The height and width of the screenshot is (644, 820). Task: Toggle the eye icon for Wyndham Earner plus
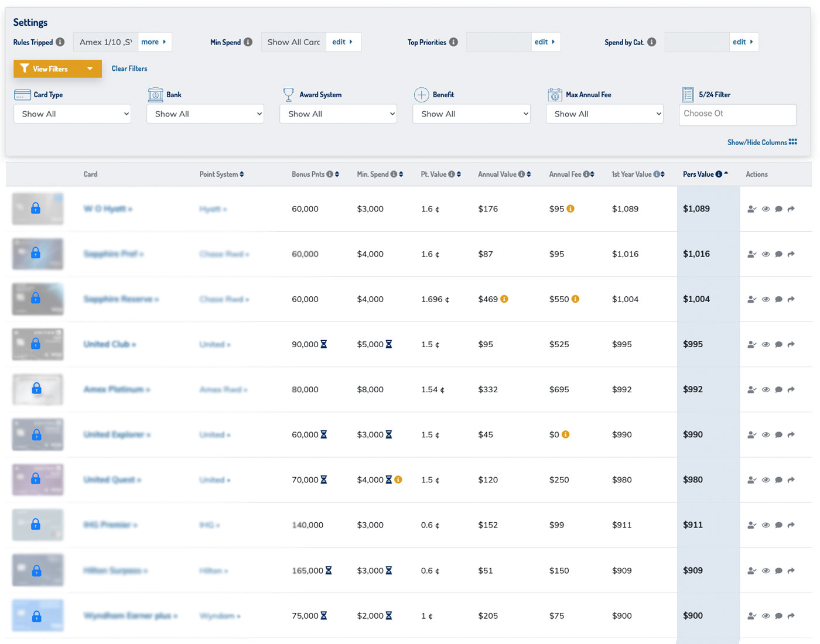pyautogui.click(x=766, y=616)
